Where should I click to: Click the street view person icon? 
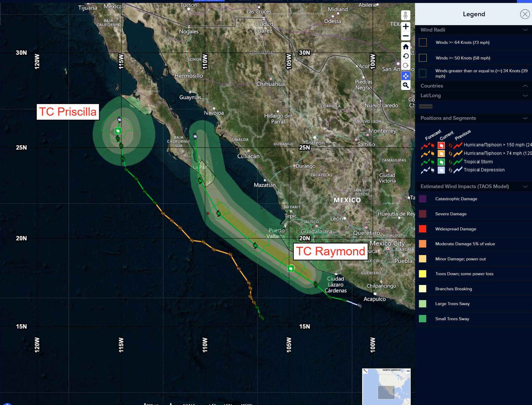click(x=406, y=16)
